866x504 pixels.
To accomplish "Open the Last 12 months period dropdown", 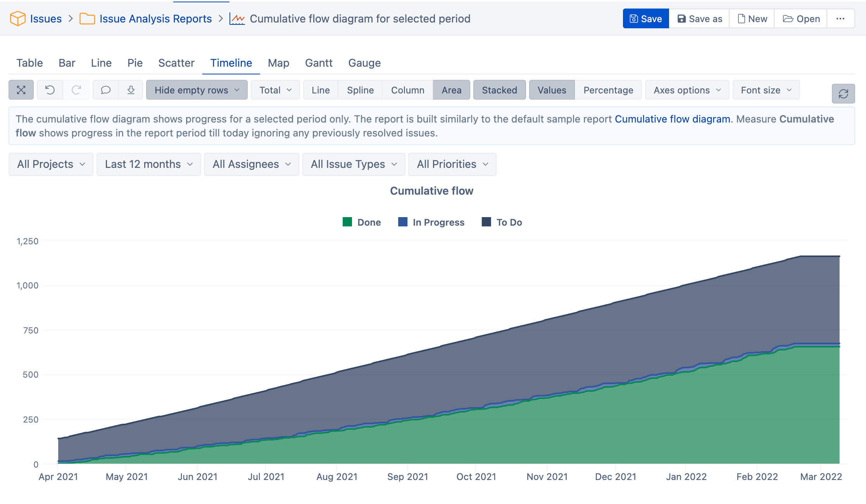I will click(148, 164).
